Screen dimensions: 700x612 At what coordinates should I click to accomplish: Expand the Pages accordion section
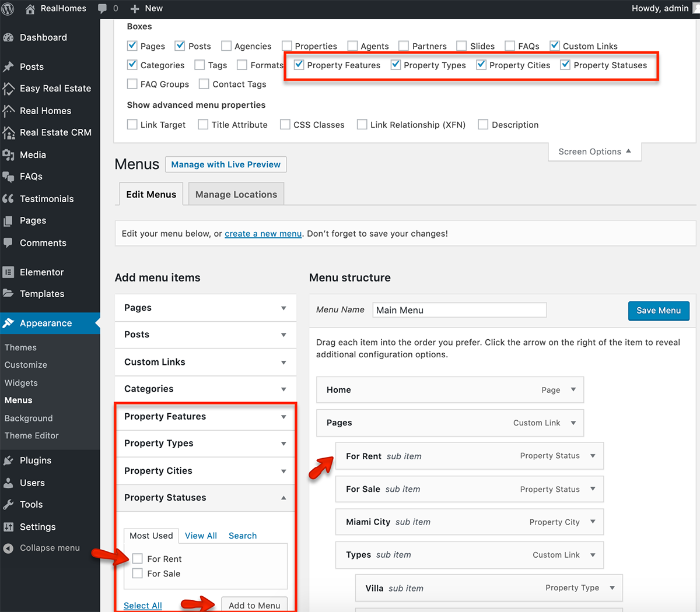pyautogui.click(x=205, y=308)
